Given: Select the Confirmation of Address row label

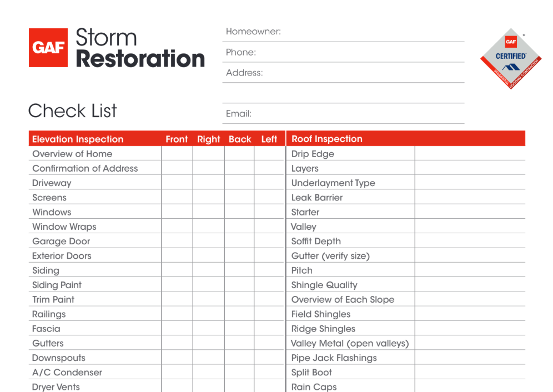Looking at the screenshot, I should 85,168.
